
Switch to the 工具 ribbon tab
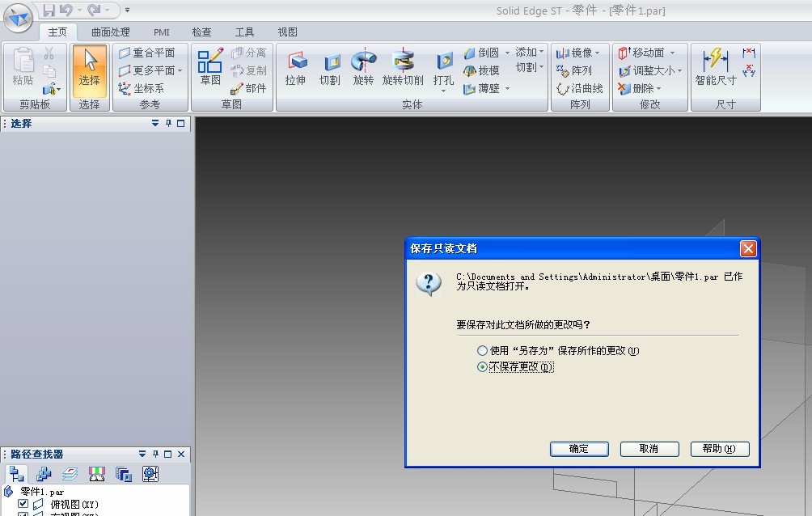244,32
